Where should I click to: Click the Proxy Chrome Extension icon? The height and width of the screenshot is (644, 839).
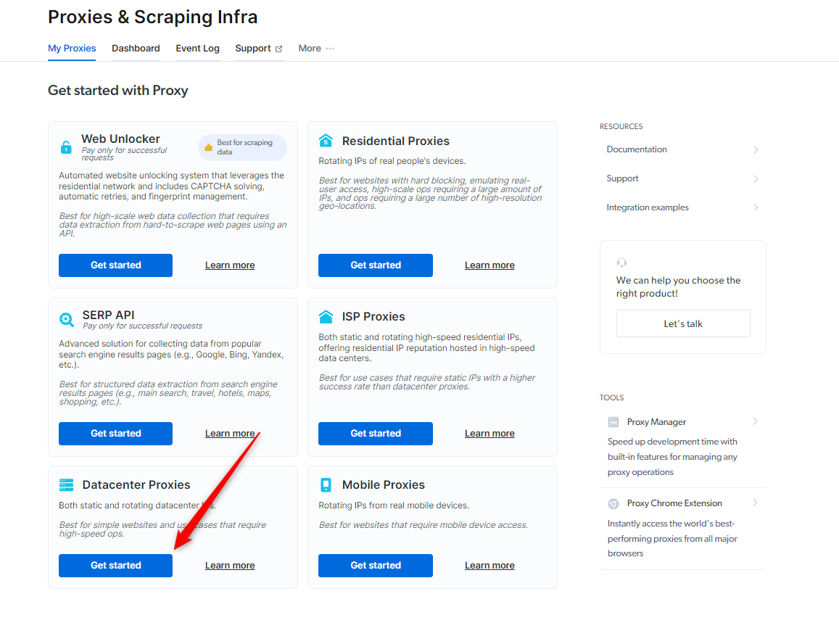(613, 504)
